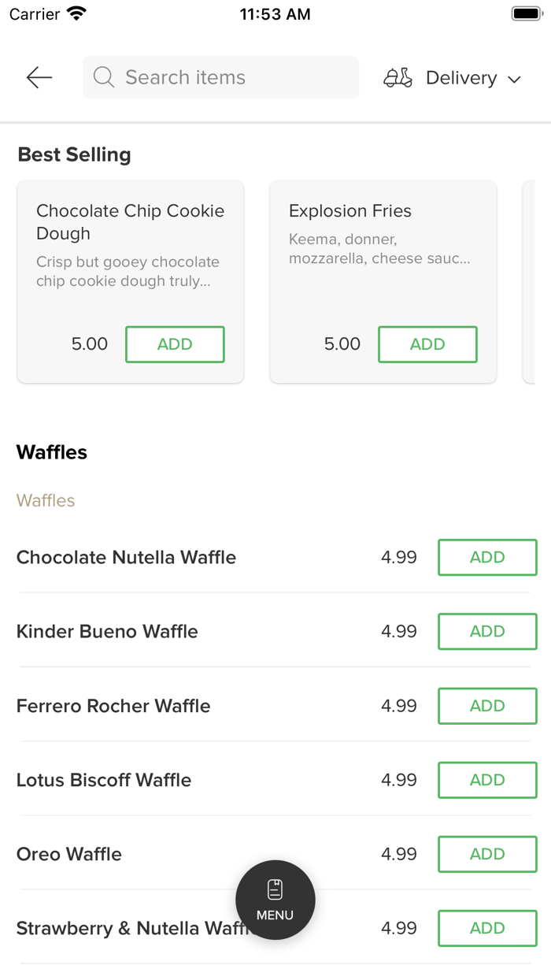Select the Waffles subcategory link

click(x=46, y=500)
